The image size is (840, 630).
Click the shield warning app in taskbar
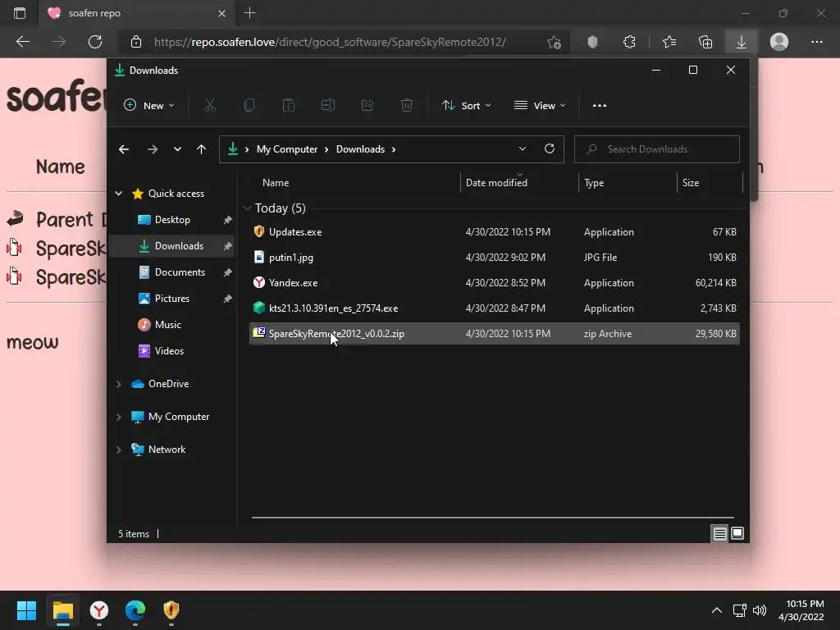point(171,610)
